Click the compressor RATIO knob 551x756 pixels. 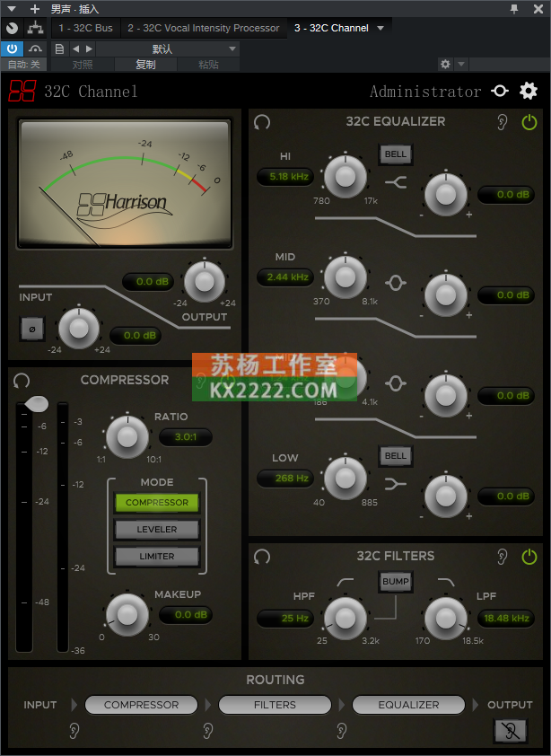pos(127,437)
